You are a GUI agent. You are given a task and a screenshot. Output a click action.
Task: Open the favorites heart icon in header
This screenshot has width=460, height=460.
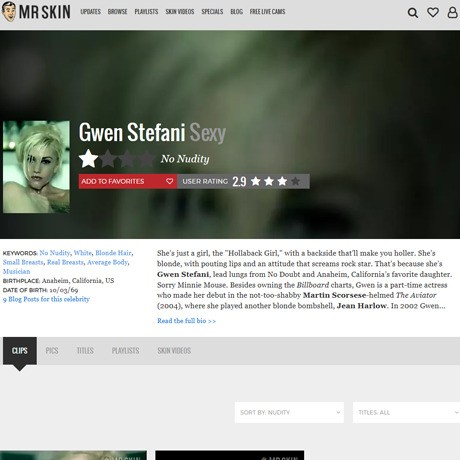click(x=433, y=12)
